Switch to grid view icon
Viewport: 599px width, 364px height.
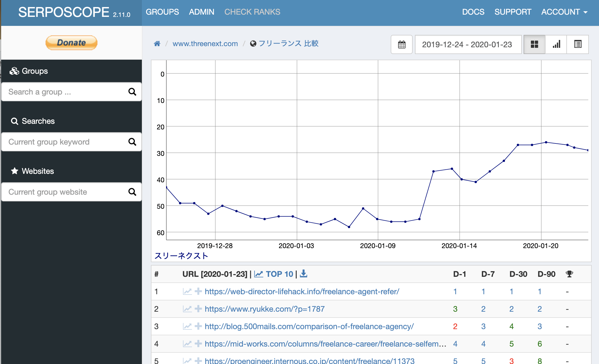tap(534, 44)
